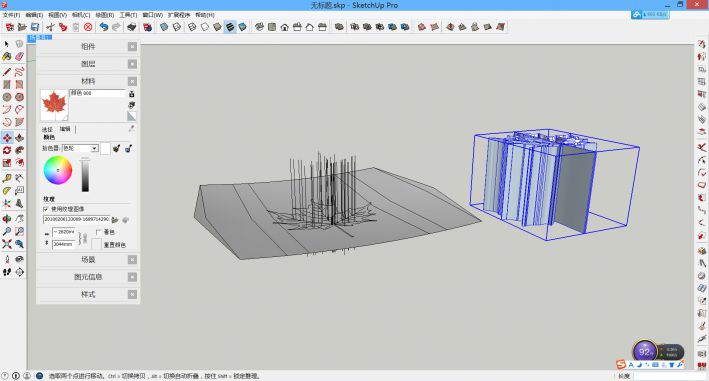Browse for texture image file icon
The width and height of the screenshot is (709, 381).
click(x=115, y=220)
